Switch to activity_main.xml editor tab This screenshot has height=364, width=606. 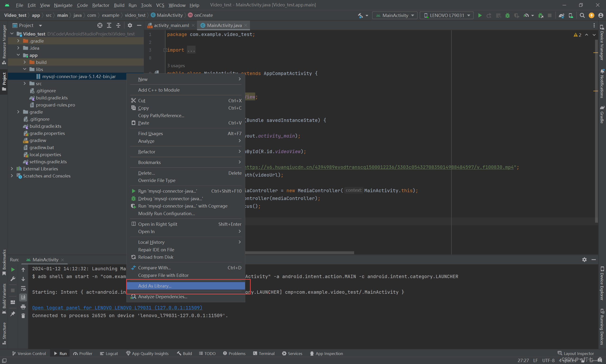click(171, 25)
